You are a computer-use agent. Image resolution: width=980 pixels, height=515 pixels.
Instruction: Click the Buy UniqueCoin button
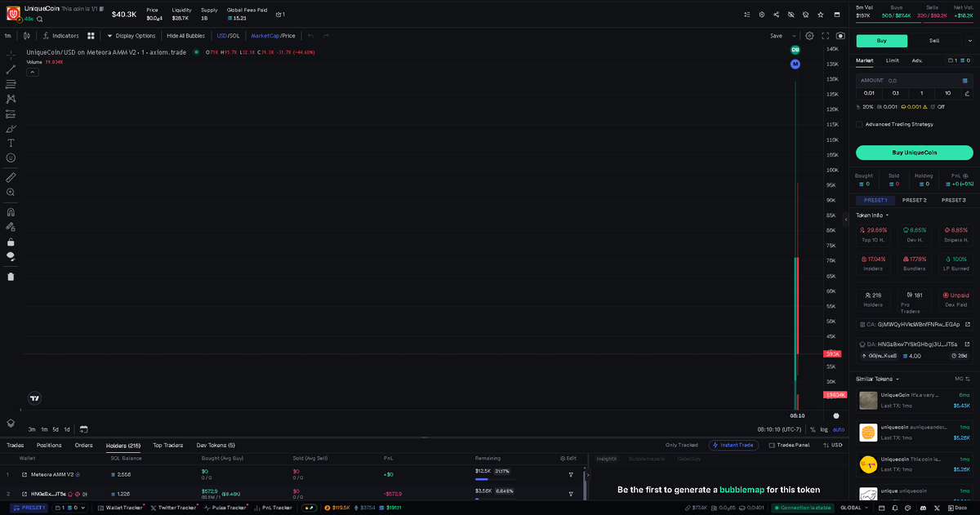(x=915, y=153)
